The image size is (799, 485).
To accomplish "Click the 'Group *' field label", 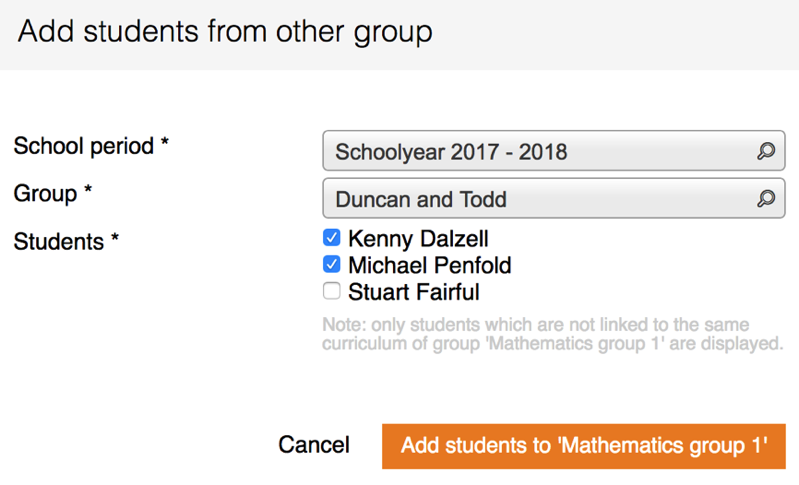I will pos(52,192).
